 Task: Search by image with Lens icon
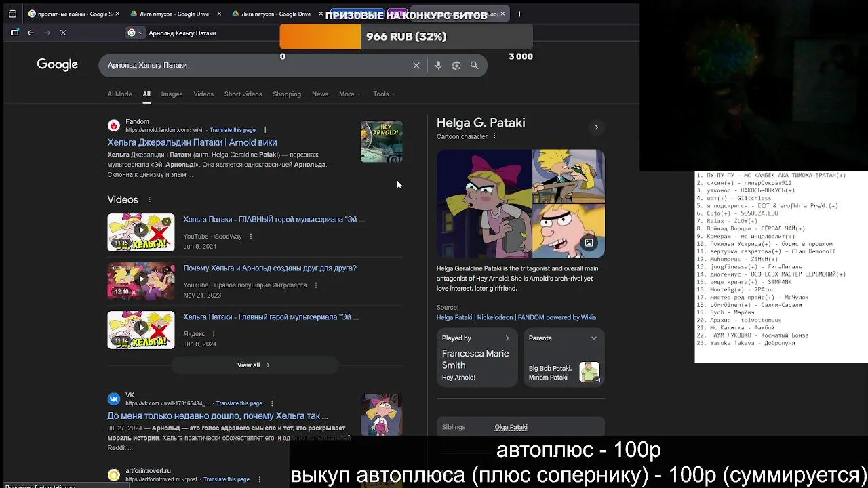[x=456, y=66]
